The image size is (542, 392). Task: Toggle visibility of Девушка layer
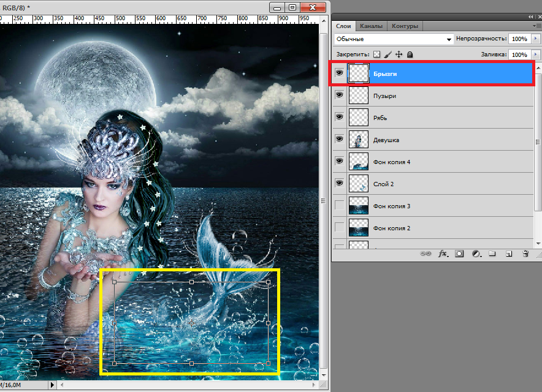339,140
